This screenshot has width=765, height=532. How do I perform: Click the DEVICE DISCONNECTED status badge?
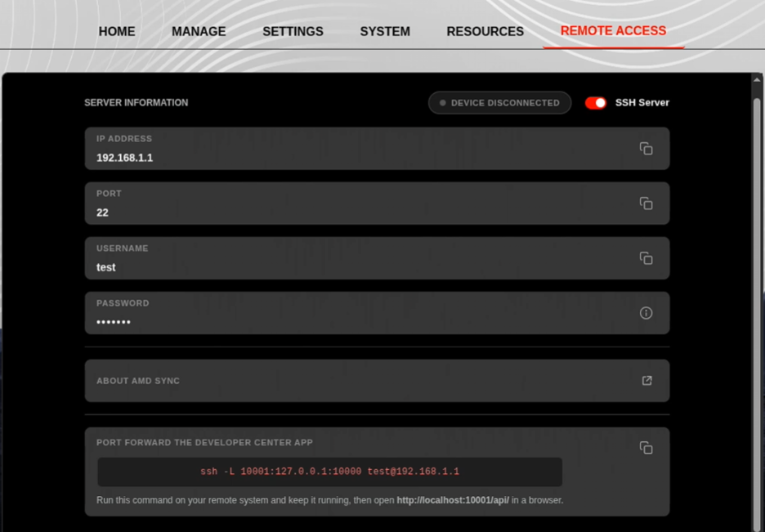(x=499, y=103)
